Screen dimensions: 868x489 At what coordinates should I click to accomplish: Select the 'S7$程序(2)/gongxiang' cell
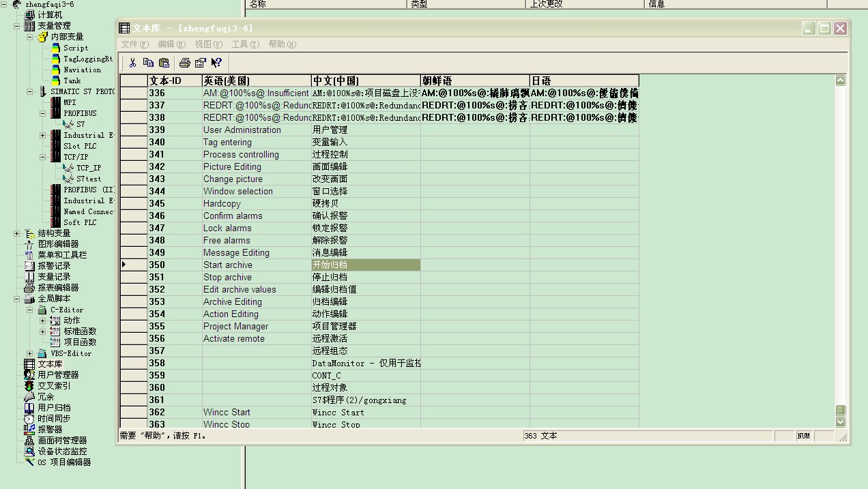pos(366,400)
